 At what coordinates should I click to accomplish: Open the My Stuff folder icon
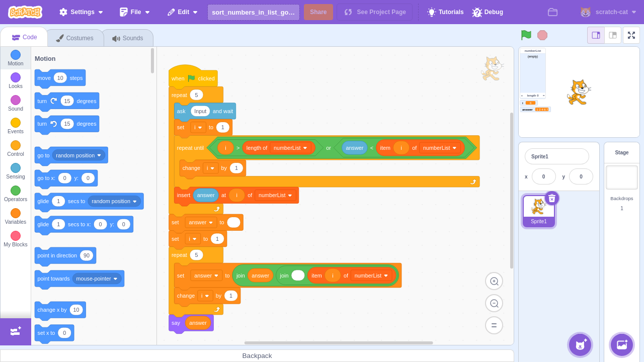(x=552, y=12)
